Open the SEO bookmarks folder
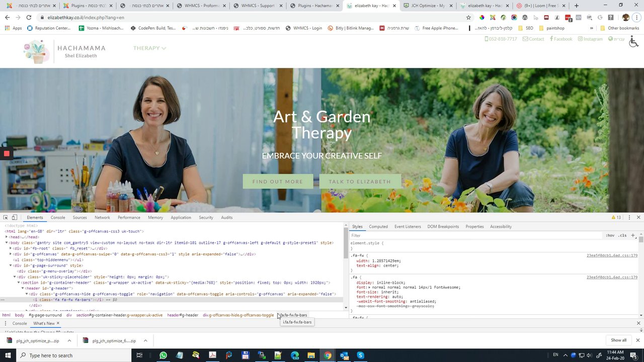The width and height of the screenshot is (644, 362). point(525,28)
